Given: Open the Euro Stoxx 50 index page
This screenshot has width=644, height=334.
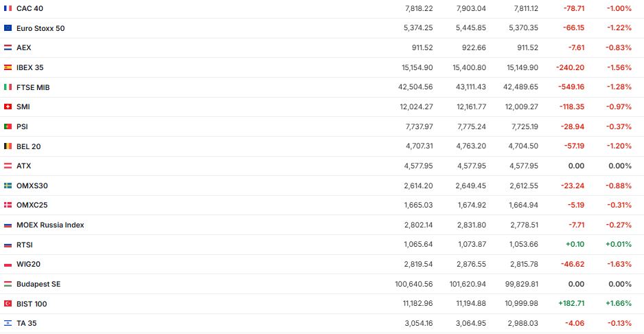Looking at the screenshot, I should tap(41, 28).
